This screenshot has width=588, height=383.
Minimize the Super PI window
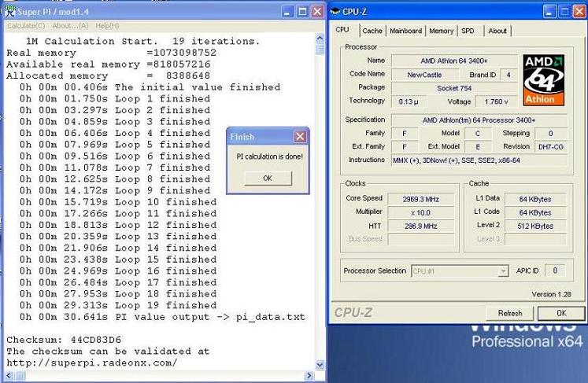[287, 12]
